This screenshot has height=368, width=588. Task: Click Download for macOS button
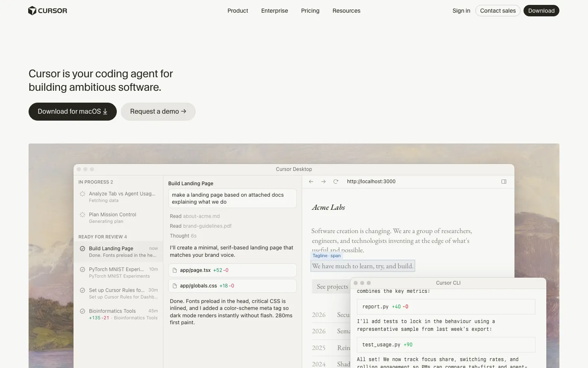click(x=73, y=112)
